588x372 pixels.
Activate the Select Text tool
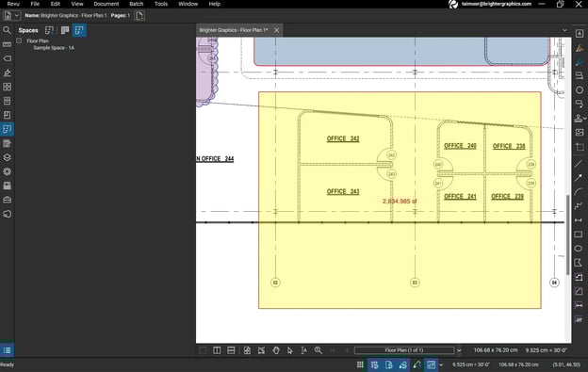[303, 350]
